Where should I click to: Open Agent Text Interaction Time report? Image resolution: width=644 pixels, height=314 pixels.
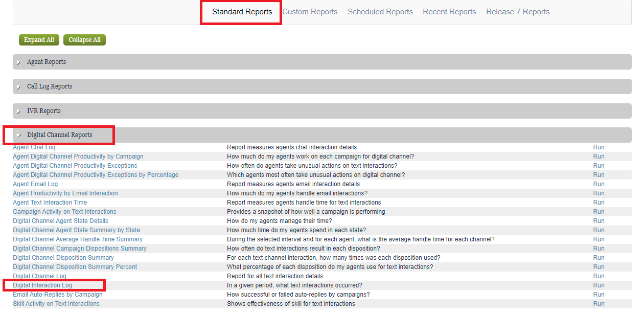pyautogui.click(x=50, y=203)
